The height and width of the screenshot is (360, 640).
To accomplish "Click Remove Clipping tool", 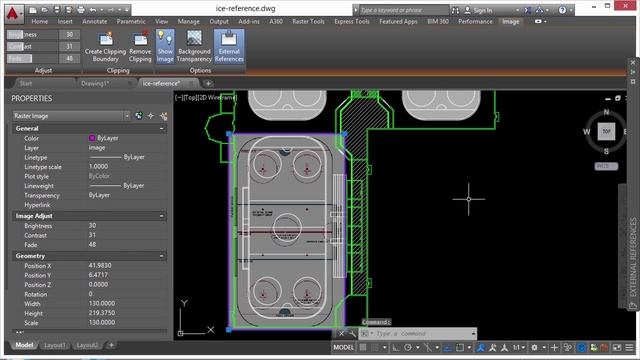I will 140,47.
